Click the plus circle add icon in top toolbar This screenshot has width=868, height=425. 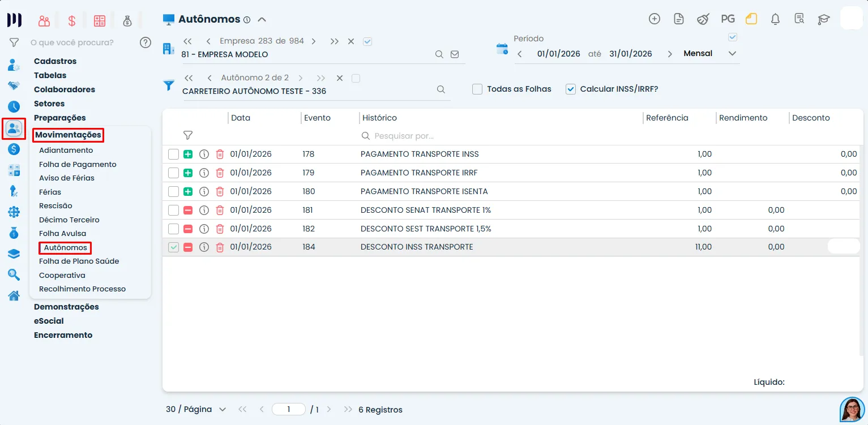(x=654, y=19)
